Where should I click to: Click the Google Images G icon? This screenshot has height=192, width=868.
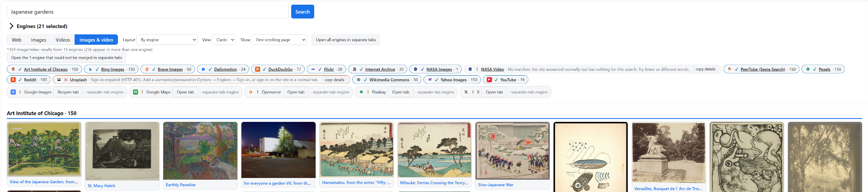click(13, 92)
